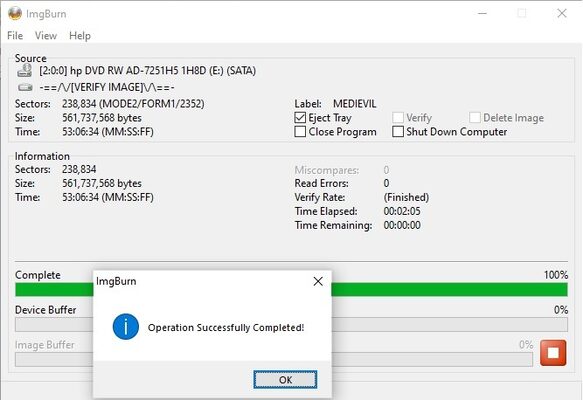Uncheck the Eject Tray checkbox
This screenshot has height=400, width=583.
pyautogui.click(x=300, y=118)
